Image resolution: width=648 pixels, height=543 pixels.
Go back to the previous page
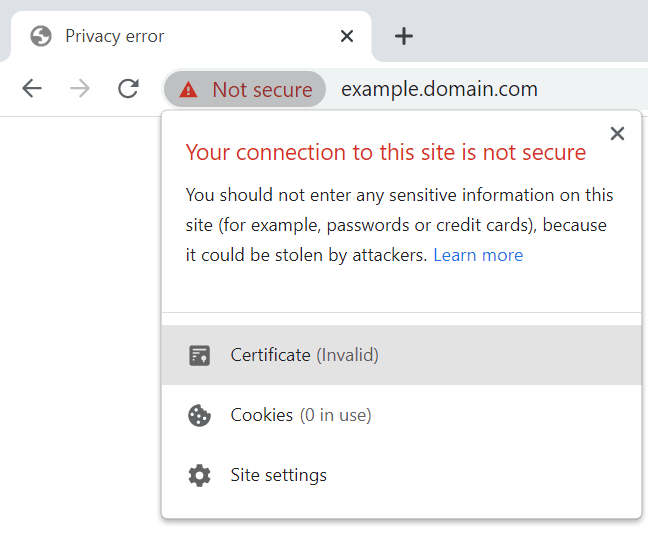32,89
